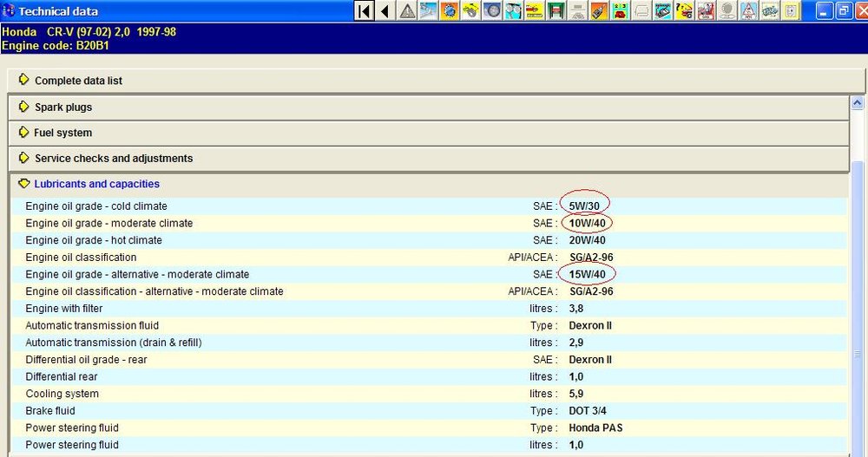Select the 3,8 litres engine value

[x=575, y=309]
